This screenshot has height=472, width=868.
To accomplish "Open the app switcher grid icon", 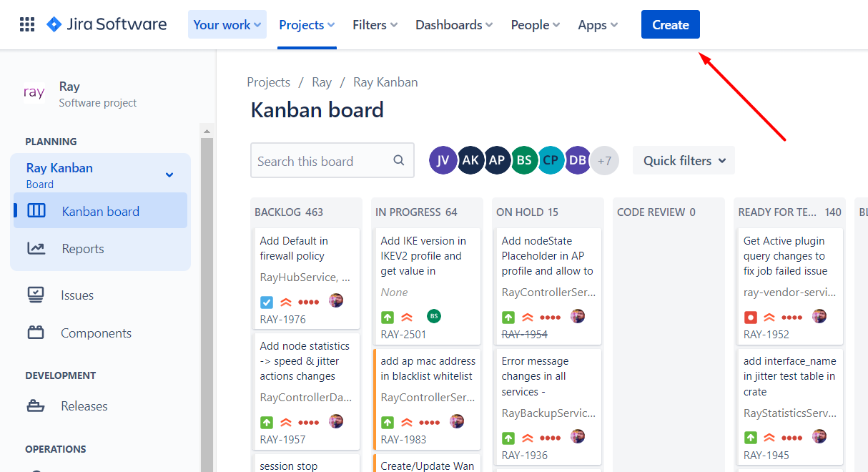I will coord(27,24).
